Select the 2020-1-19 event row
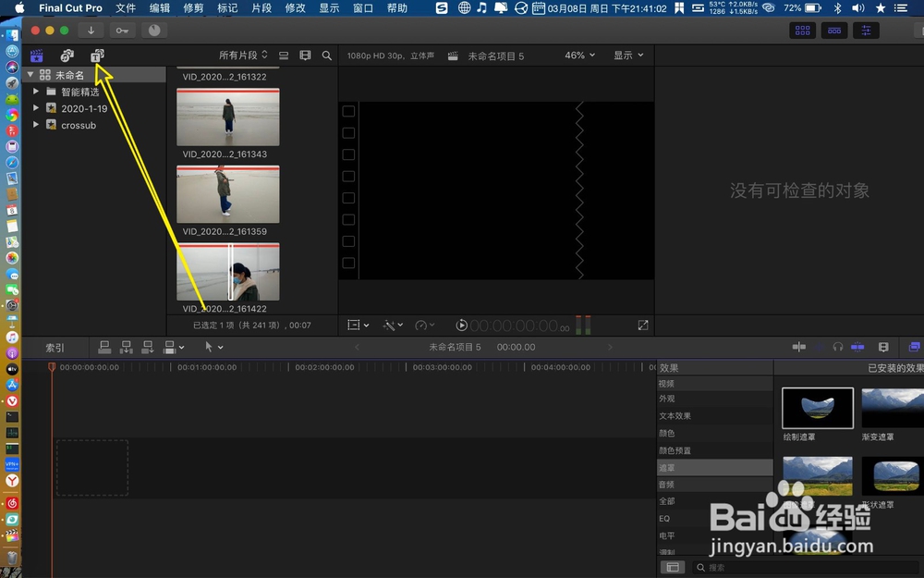This screenshot has height=578, width=924. point(94,108)
